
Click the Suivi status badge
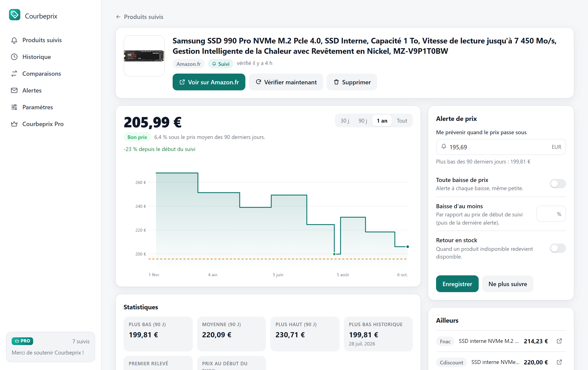pos(220,64)
